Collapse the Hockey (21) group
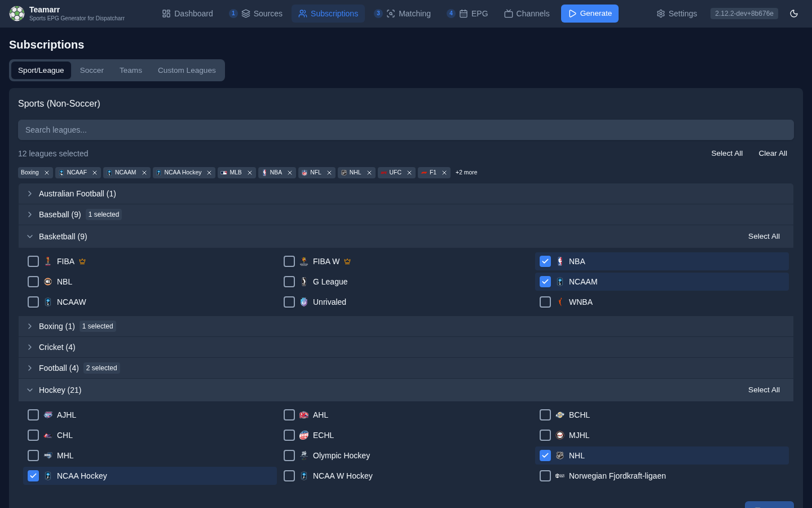Image resolution: width=812 pixels, height=508 pixels. point(406,390)
